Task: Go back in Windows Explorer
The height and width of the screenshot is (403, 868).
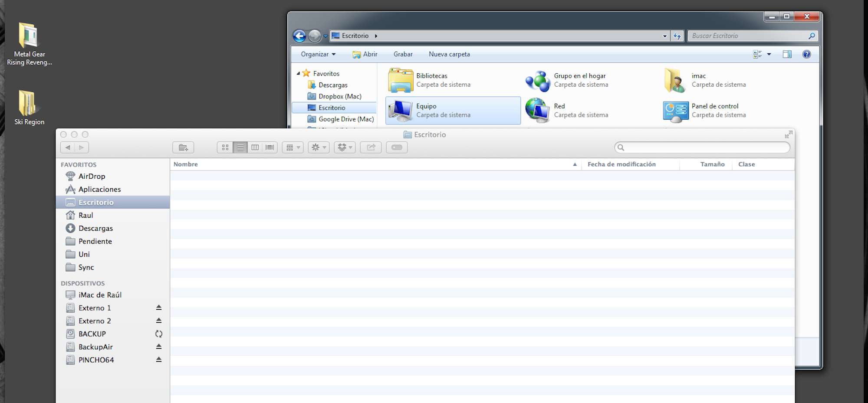Action: 299,36
